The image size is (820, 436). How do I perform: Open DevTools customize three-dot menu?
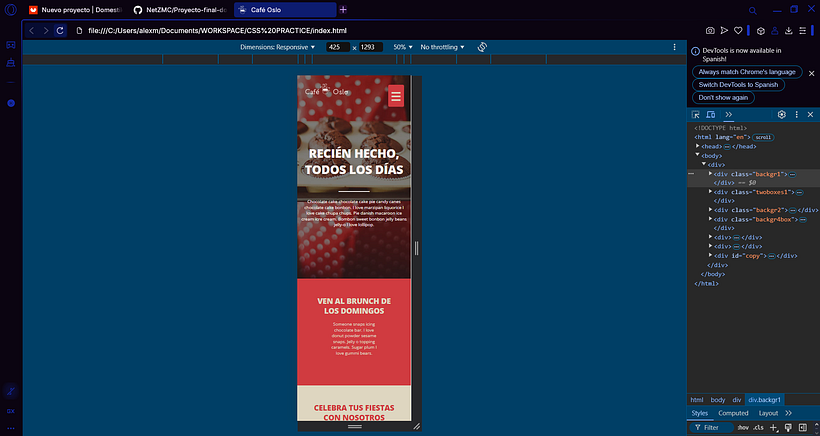796,114
